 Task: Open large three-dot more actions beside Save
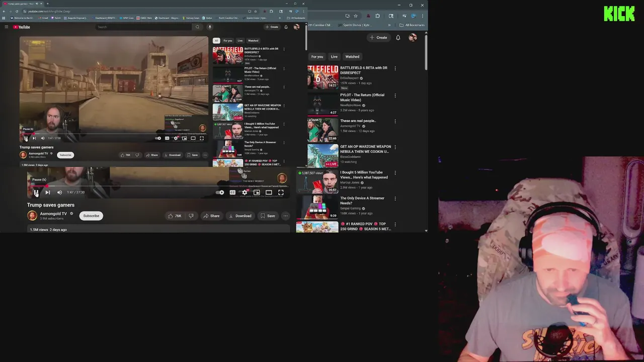click(x=285, y=216)
